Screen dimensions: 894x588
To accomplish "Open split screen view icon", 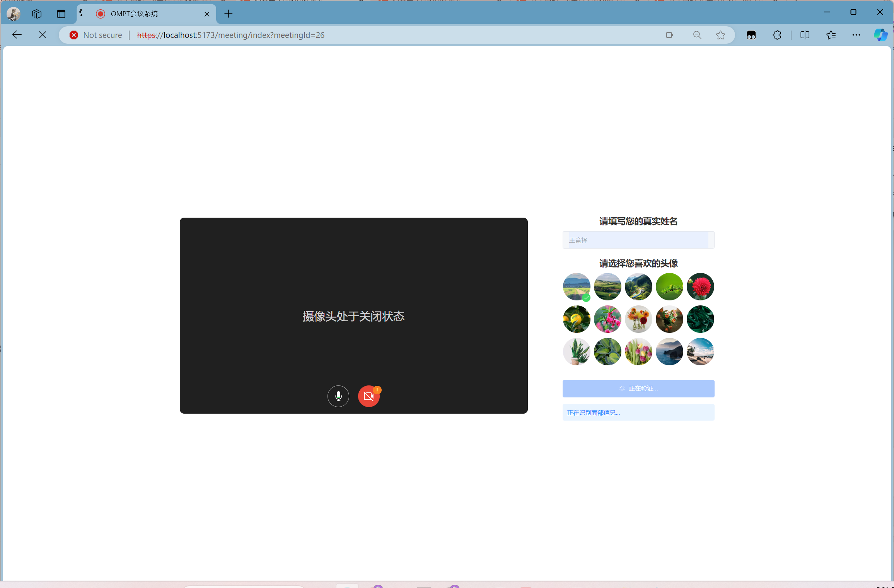I will pos(805,35).
